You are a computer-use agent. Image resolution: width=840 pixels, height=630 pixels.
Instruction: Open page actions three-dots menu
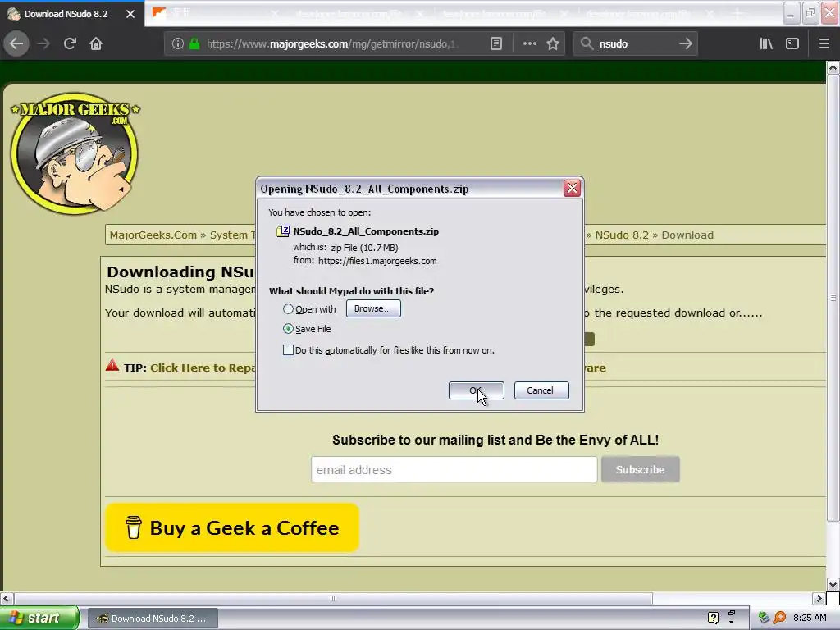(529, 44)
